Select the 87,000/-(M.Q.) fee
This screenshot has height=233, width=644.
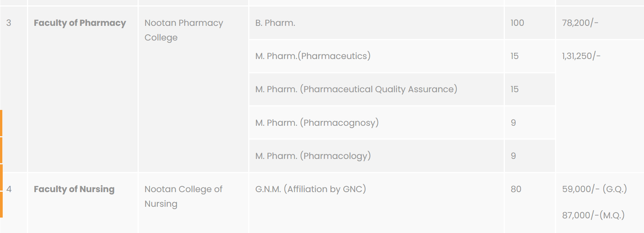(x=593, y=216)
